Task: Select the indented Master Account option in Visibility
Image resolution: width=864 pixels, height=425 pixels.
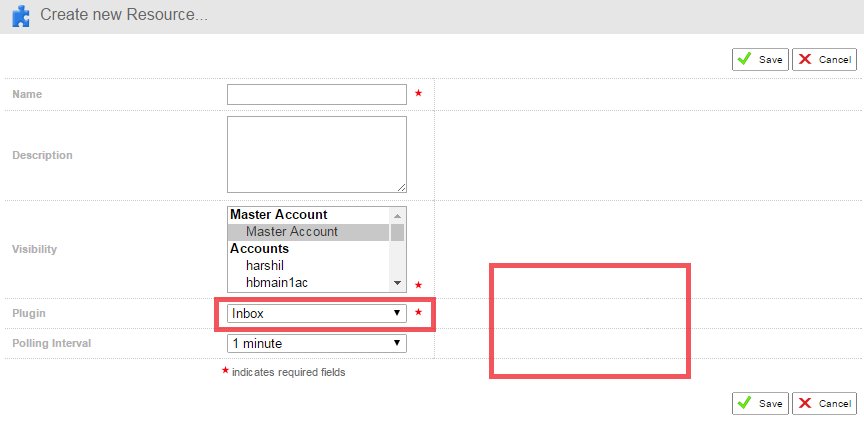Action: click(x=292, y=232)
